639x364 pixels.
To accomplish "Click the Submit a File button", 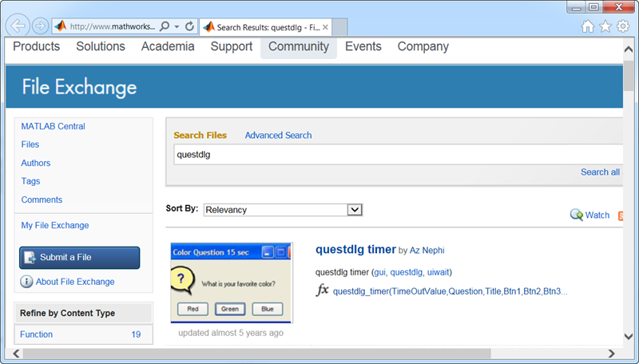I will 79,257.
